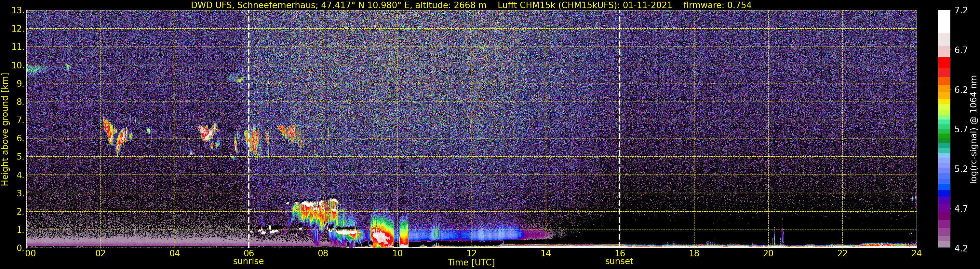Click the '9.' tick on the height axis

(20, 84)
